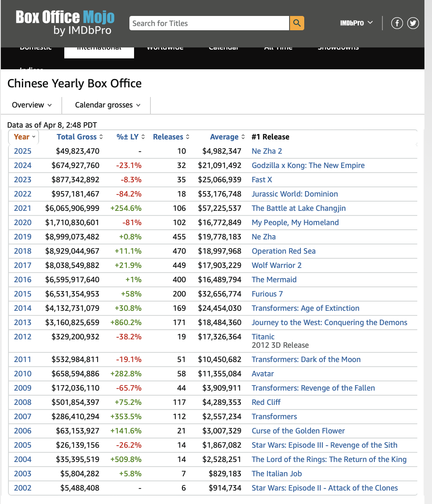Click the Box Office Mojo logo
Screen dimensions: 432x504
[65, 22]
